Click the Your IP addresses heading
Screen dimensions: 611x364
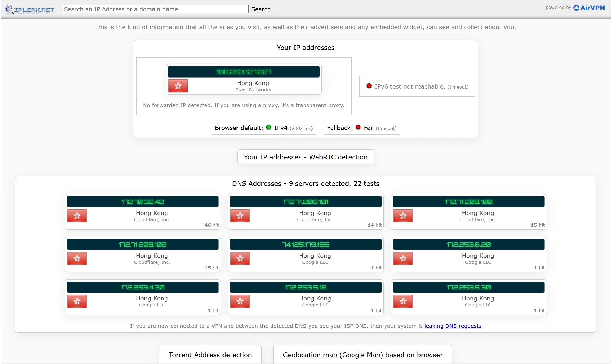click(x=305, y=48)
